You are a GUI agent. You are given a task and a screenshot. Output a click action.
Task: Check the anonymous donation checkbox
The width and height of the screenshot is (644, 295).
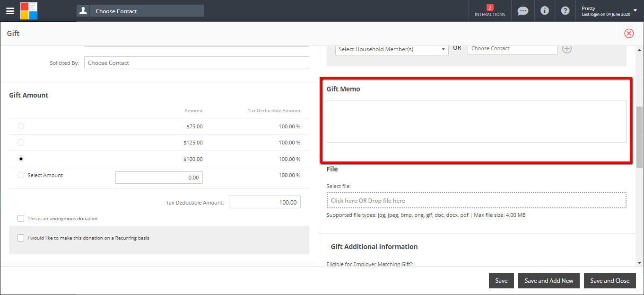pos(21,218)
